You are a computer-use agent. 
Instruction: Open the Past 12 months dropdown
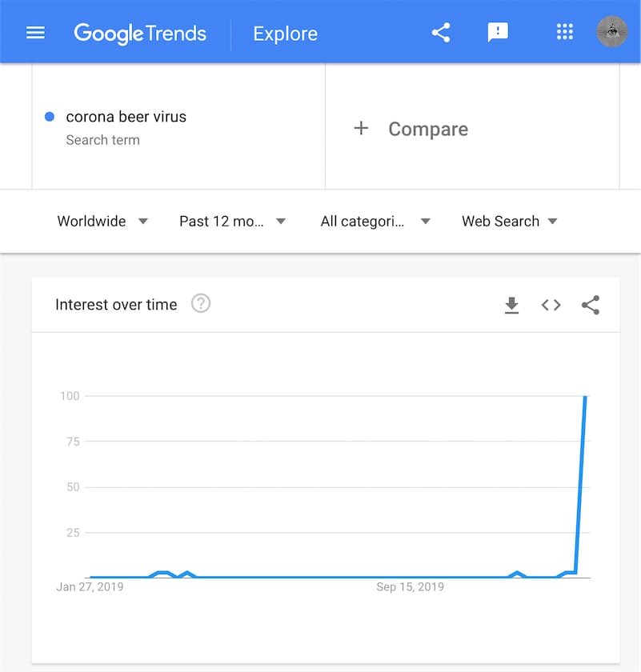[x=232, y=222]
